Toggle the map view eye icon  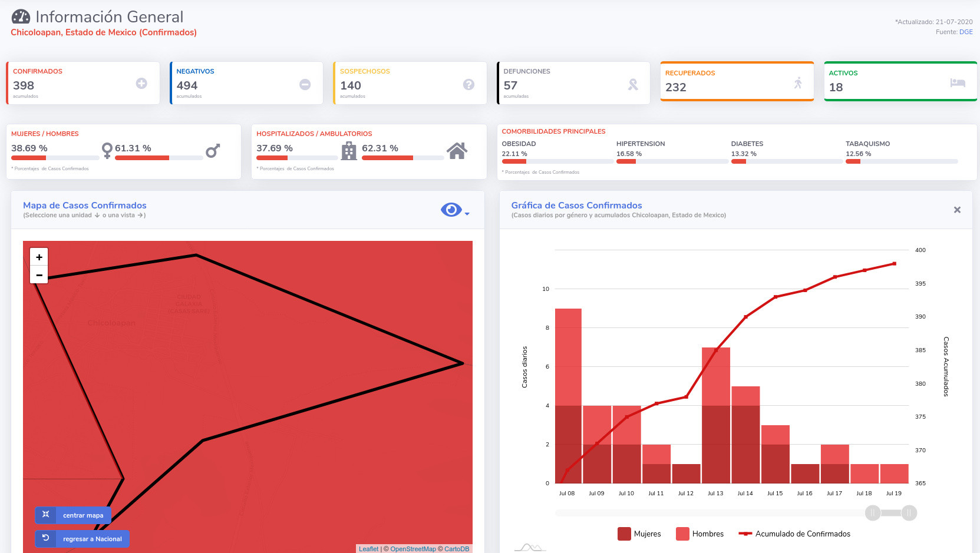click(451, 210)
